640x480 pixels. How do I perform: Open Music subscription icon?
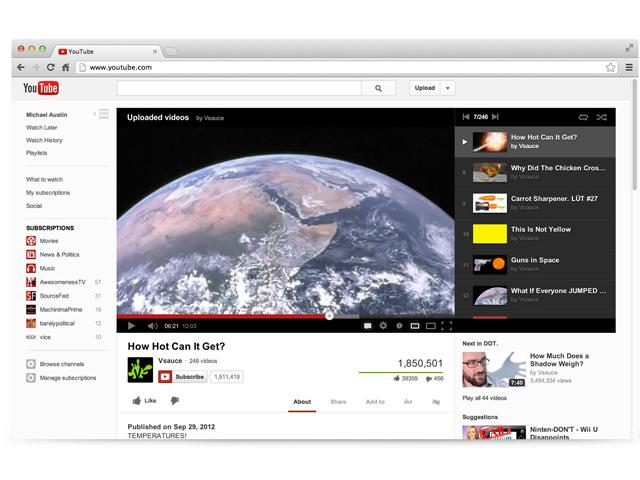point(31,268)
